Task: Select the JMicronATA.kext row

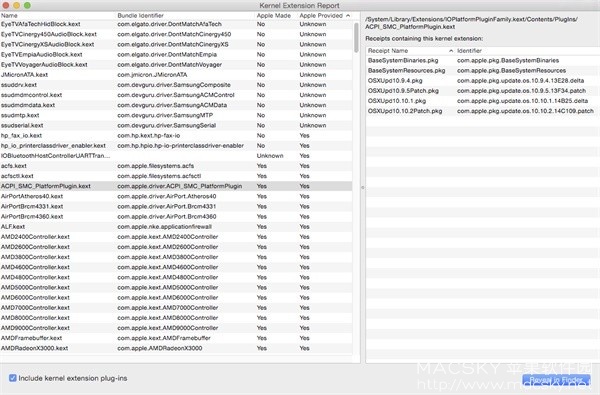Action: point(176,75)
